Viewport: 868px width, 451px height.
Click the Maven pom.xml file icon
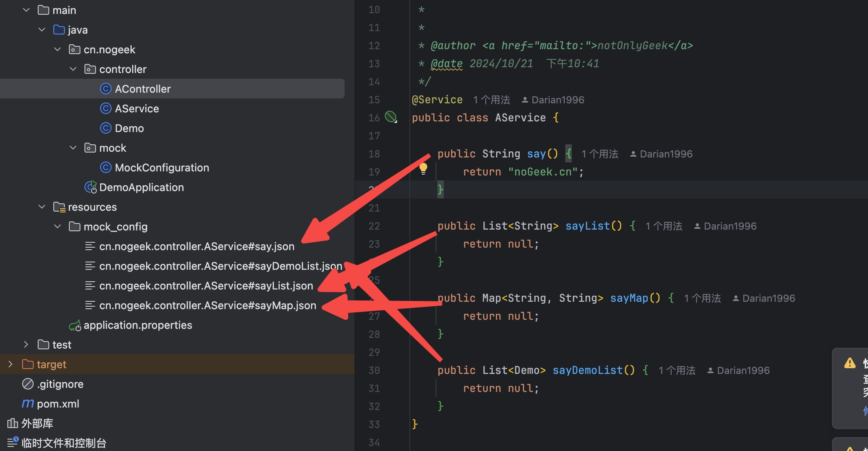[27, 404]
